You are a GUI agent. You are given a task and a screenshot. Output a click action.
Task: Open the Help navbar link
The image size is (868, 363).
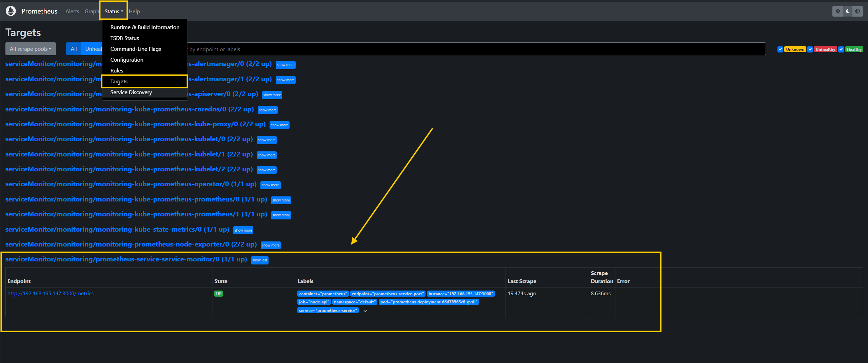point(134,11)
